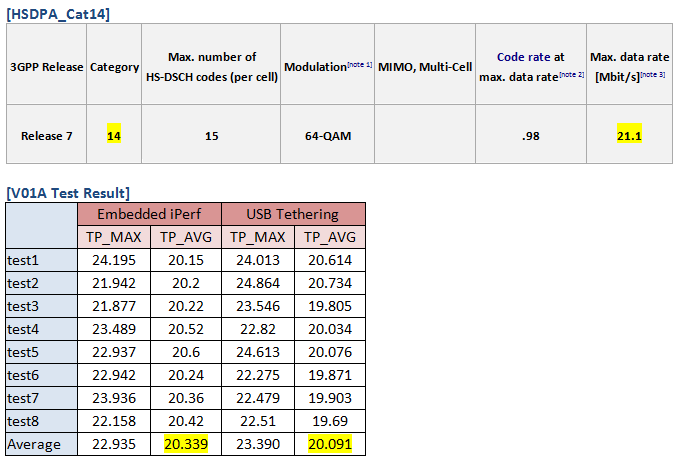
Task: Select the 24.864 cell in test2 row
Action: point(257,282)
